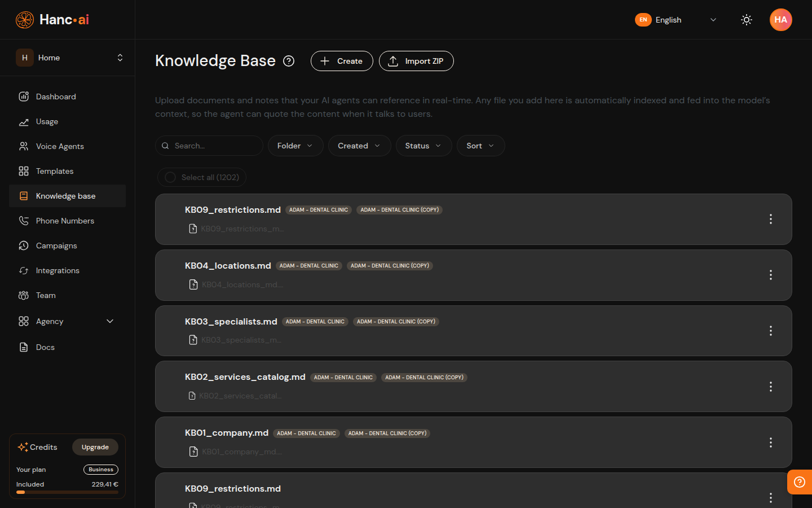
Task: Click the credits usage progress bar
Action: [67, 492]
